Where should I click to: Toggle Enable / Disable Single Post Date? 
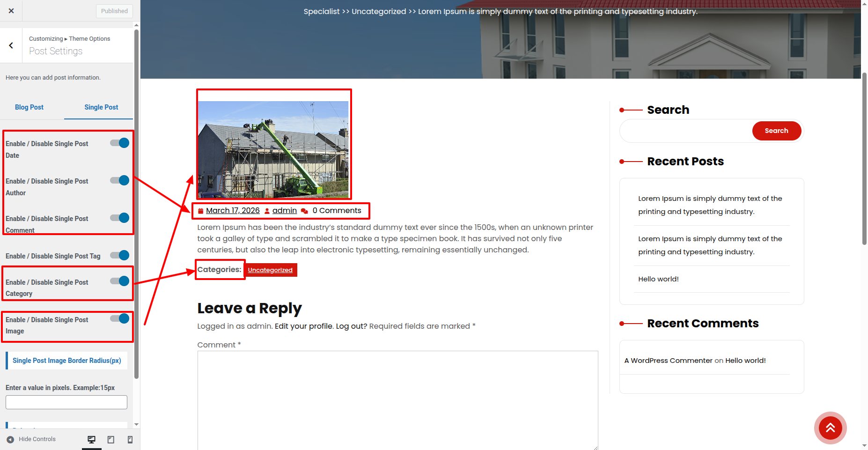pos(120,143)
